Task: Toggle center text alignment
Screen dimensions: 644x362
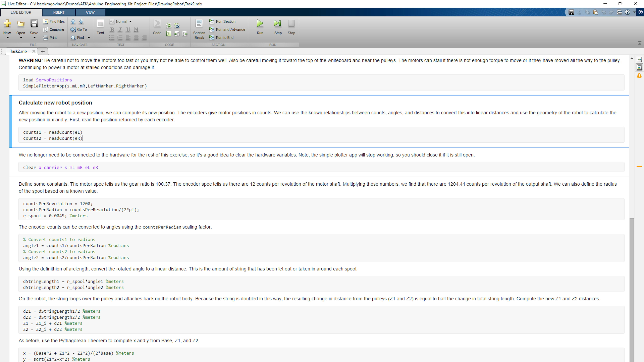Action: click(136, 38)
